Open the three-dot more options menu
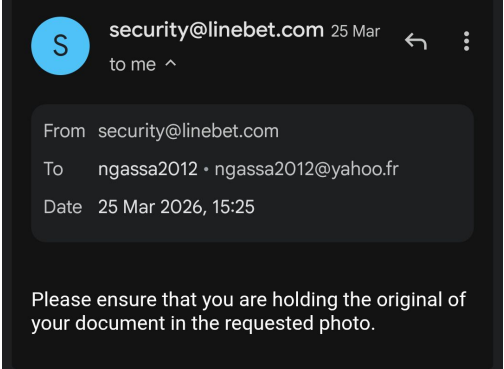Screen dimensions: 504x369 pyautogui.click(x=466, y=41)
